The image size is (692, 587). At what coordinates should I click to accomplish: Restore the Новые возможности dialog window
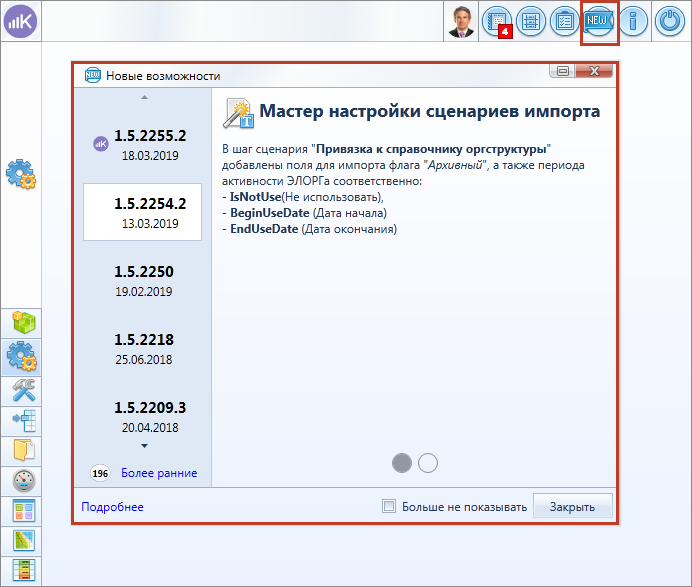[562, 71]
